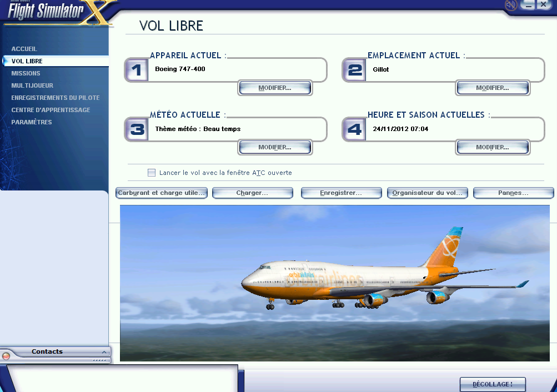The width and height of the screenshot is (557, 392).
Task: Open the Pannes dialog
Action: pos(514,193)
